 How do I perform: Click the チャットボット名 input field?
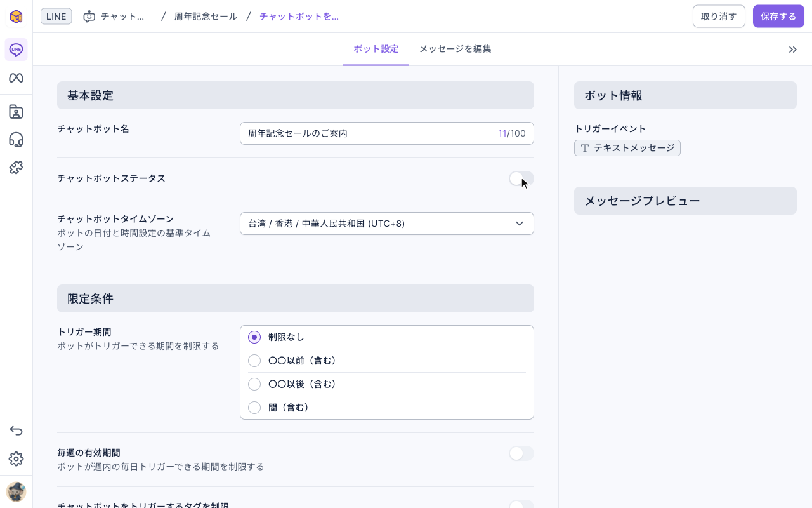click(387, 133)
